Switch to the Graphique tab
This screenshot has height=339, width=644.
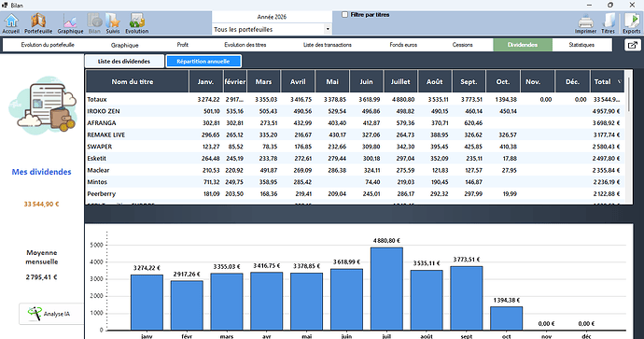(124, 45)
